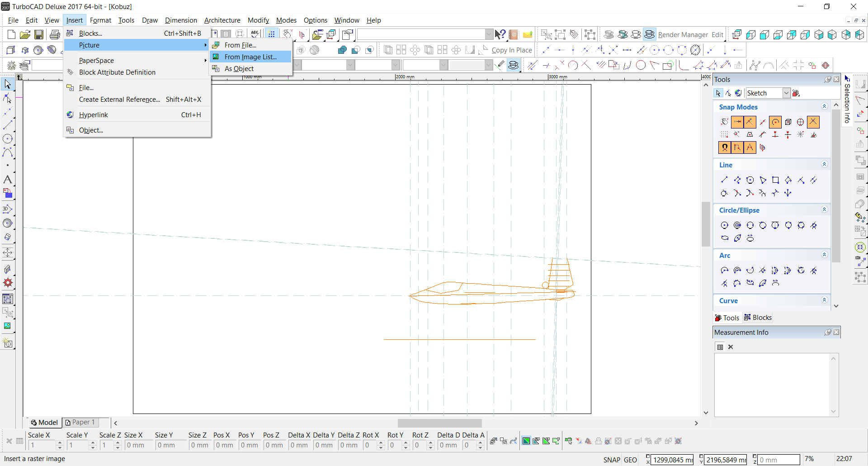The image size is (868, 466).
Task: Choose the Text tool in left toolbar
Action: 8,180
